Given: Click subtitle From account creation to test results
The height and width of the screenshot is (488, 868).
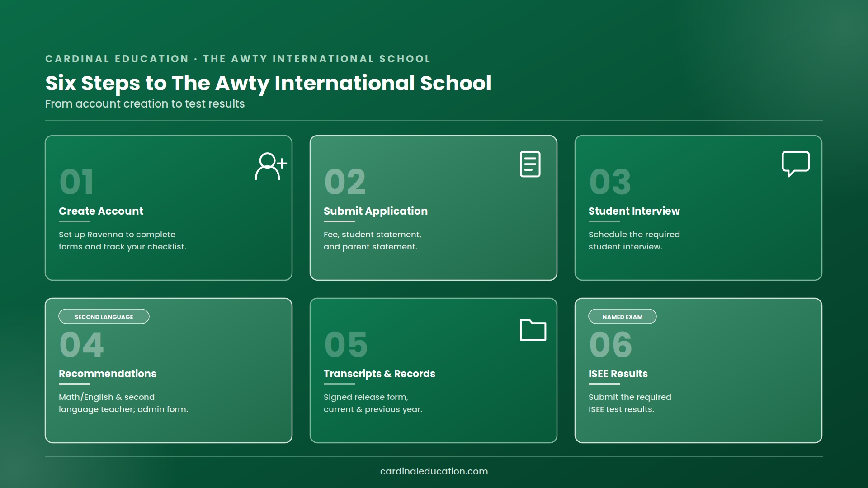Looking at the screenshot, I should pyautogui.click(x=145, y=104).
